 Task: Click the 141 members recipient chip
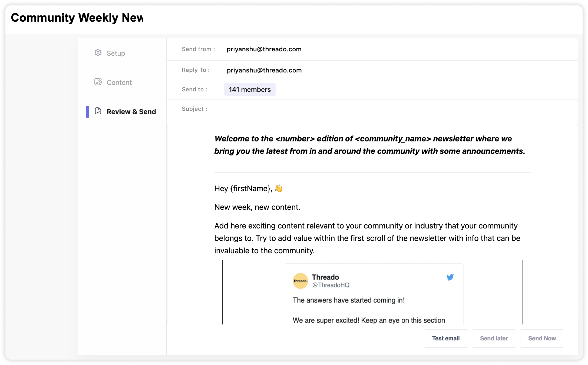[250, 89]
